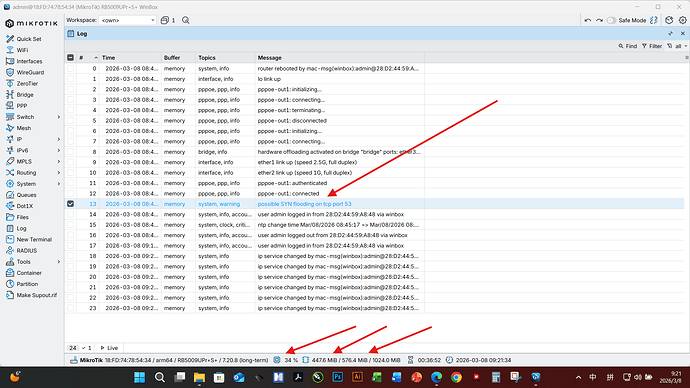
Task: Open the Files section
Action: point(18,217)
